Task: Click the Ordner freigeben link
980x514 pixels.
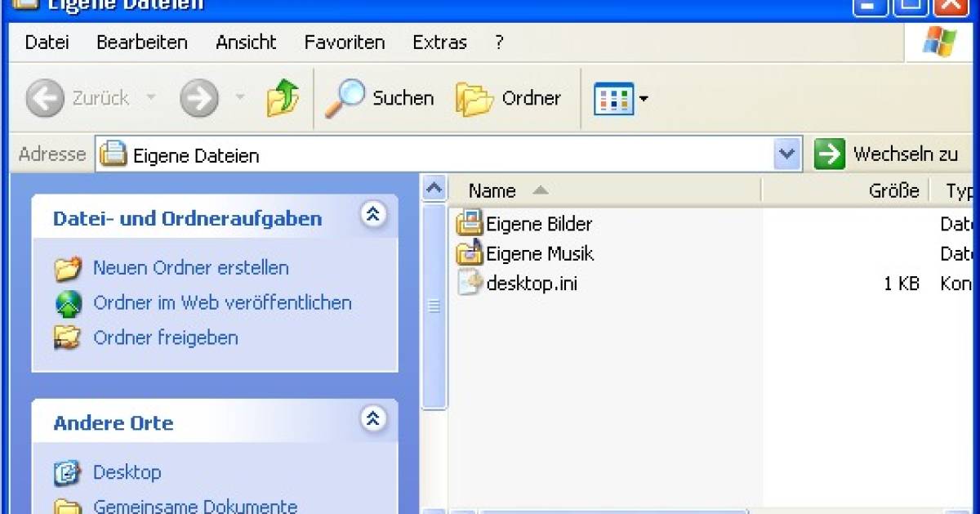Action: click(x=166, y=337)
